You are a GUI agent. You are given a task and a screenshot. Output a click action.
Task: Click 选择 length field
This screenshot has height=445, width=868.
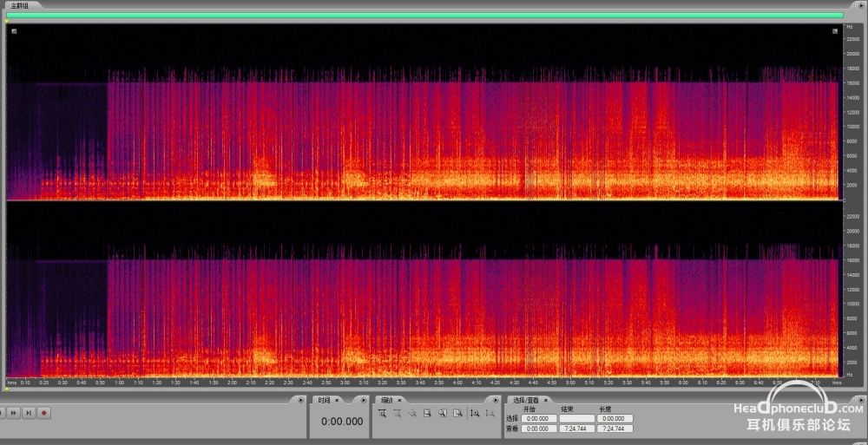point(615,418)
